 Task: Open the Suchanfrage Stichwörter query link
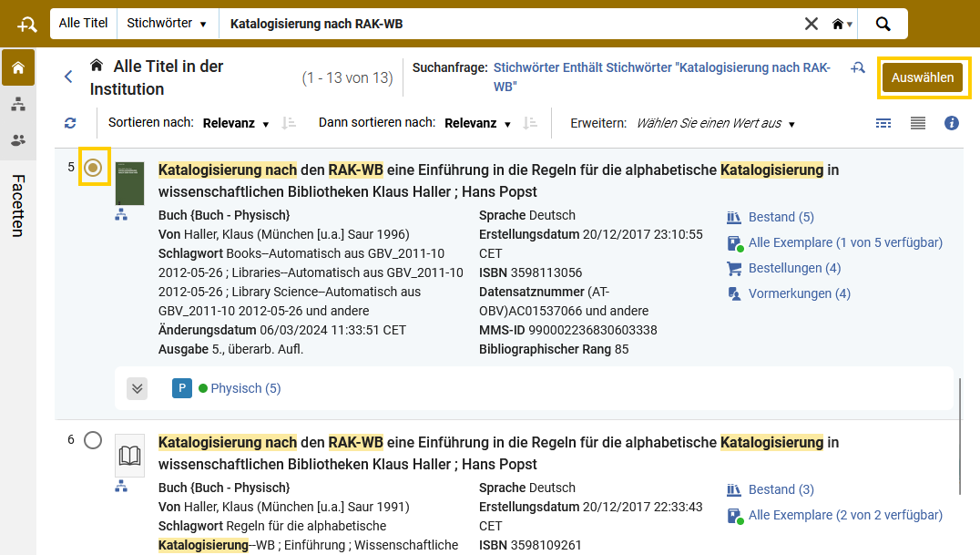point(662,77)
